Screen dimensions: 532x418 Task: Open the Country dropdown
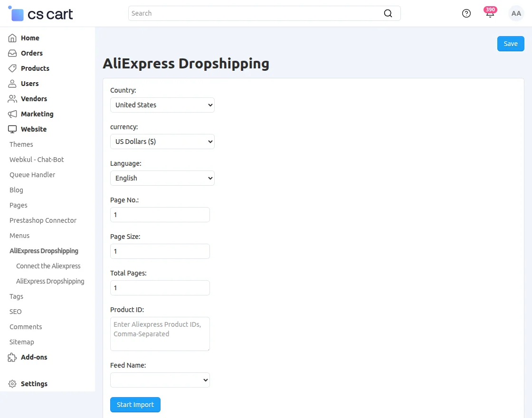[162, 105]
